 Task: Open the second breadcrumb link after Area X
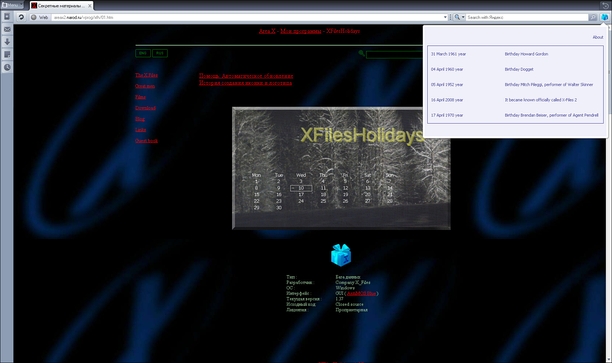[x=301, y=31]
